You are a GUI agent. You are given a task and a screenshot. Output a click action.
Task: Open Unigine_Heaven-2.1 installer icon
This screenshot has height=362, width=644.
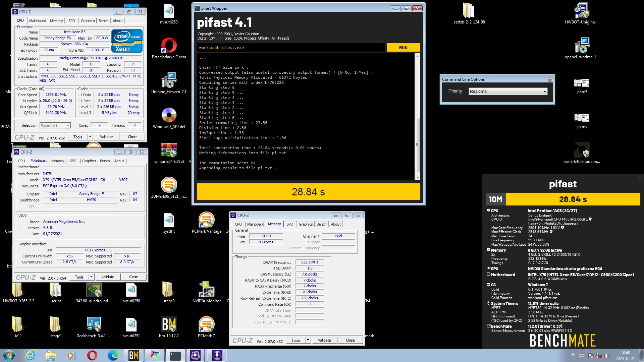click(x=169, y=83)
